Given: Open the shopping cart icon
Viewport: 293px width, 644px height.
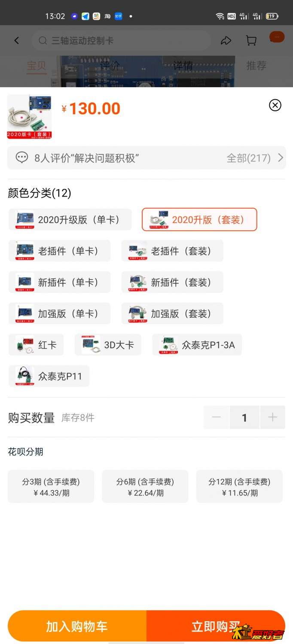Looking at the screenshot, I should (x=251, y=41).
